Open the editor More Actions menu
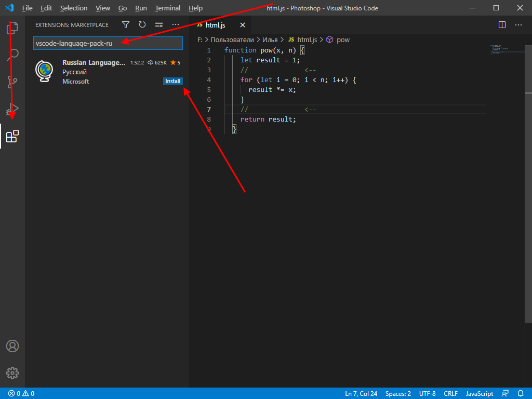 click(518, 24)
